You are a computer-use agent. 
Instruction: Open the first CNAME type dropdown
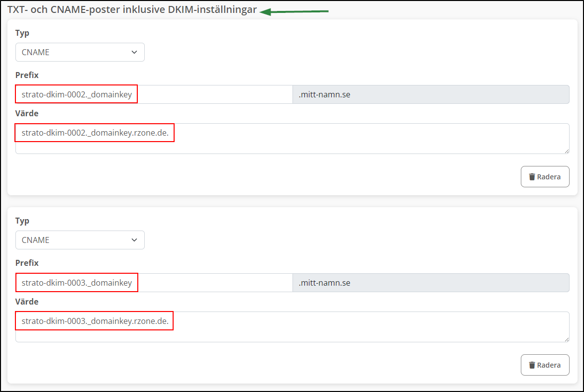tap(80, 52)
